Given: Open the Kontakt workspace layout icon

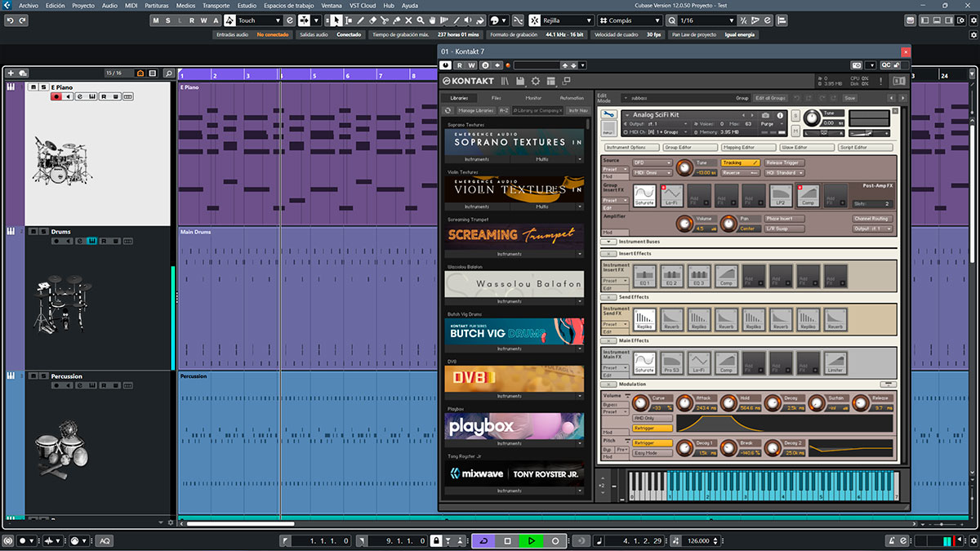Looking at the screenshot, I should click(551, 81).
